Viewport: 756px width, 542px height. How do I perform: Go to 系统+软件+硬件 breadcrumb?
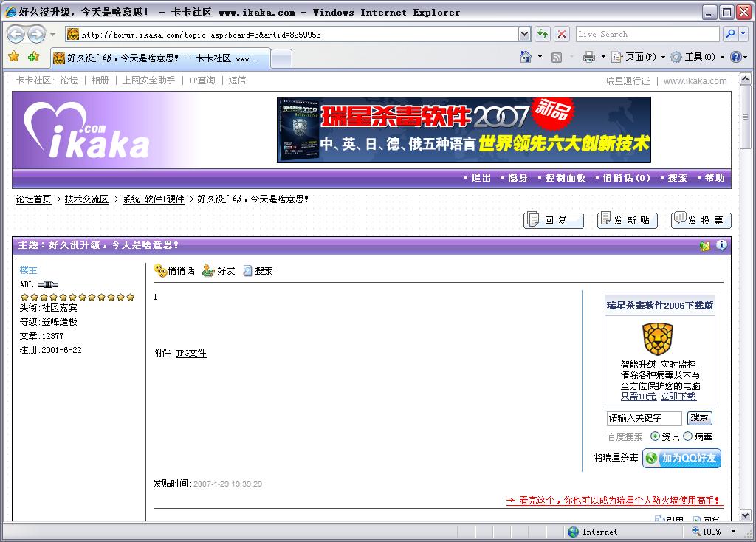click(153, 199)
